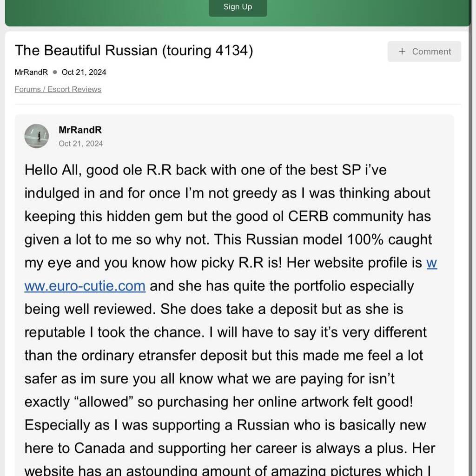Screen dimensions: 476x476
Task: Follow the euro-cutie.com hyperlink
Action: [x=85, y=286]
